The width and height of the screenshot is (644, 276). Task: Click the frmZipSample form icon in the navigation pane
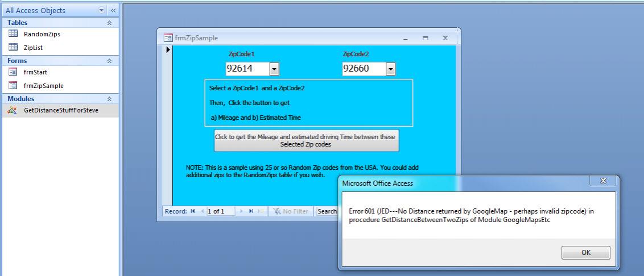[x=13, y=86]
